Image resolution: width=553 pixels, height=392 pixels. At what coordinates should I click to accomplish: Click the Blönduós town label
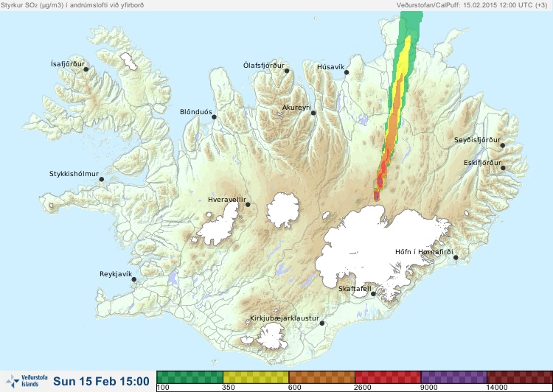click(195, 112)
